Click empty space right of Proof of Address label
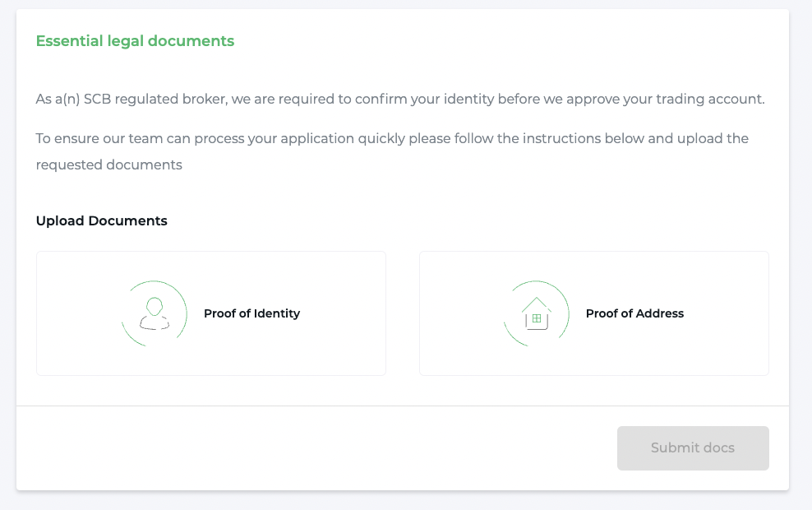Image resolution: width=812 pixels, height=510 pixels. (x=727, y=313)
